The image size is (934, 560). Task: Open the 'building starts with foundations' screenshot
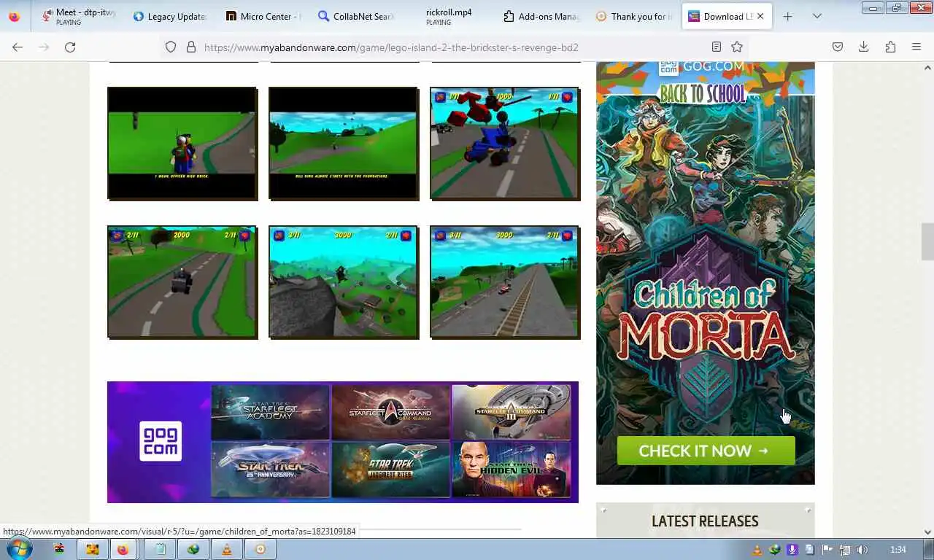point(344,144)
